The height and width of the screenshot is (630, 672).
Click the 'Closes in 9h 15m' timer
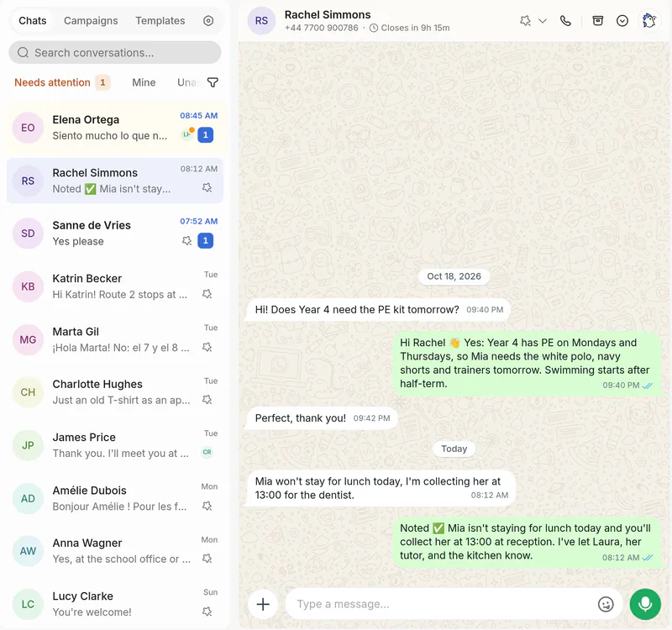(x=410, y=28)
